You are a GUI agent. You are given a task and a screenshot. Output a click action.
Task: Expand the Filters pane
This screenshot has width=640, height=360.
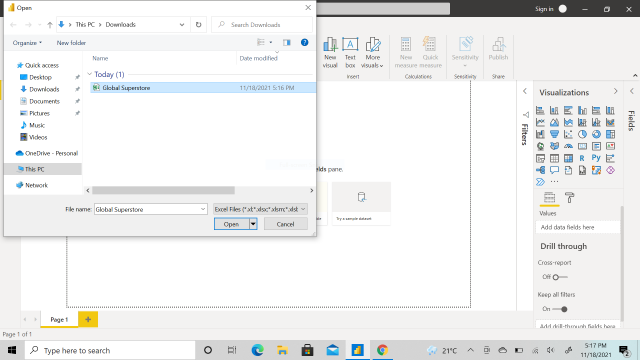(525, 91)
